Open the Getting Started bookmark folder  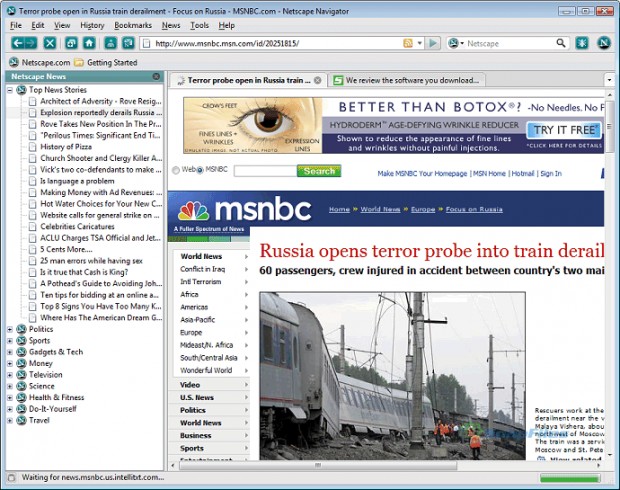106,62
